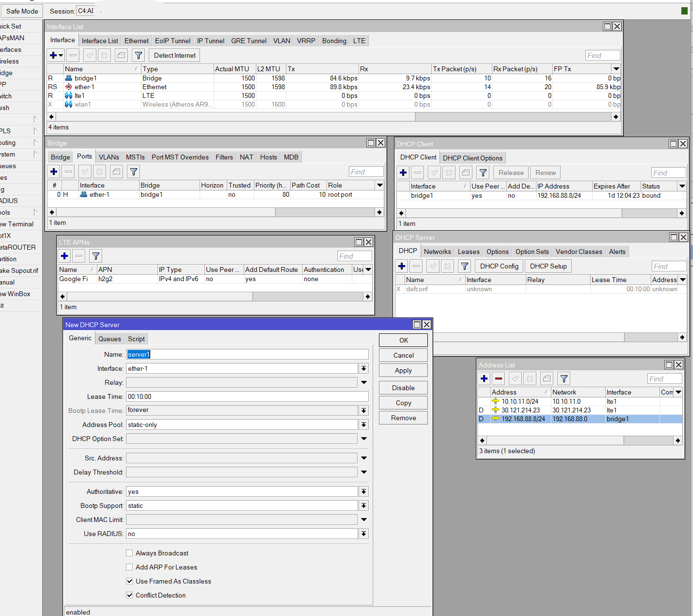Click horizontal scrollbar in Address List window
The width and height of the screenshot is (693, 616).
pos(554,441)
